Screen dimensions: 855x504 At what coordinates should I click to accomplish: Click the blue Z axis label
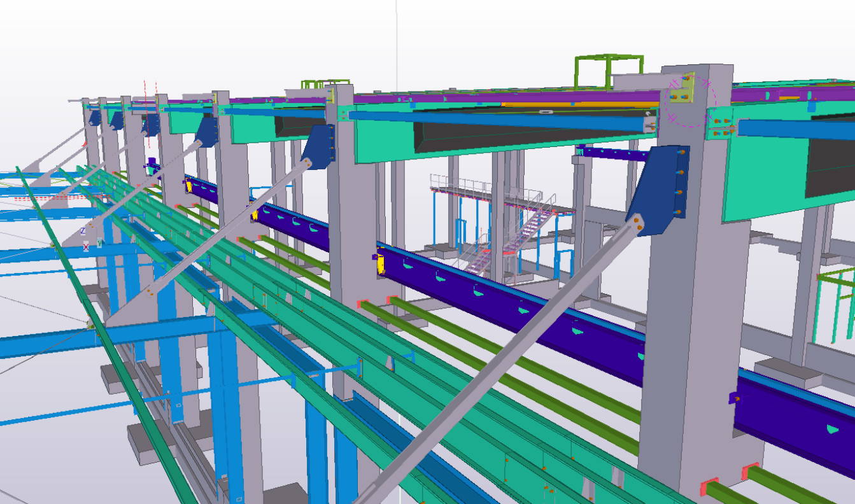coord(83,231)
